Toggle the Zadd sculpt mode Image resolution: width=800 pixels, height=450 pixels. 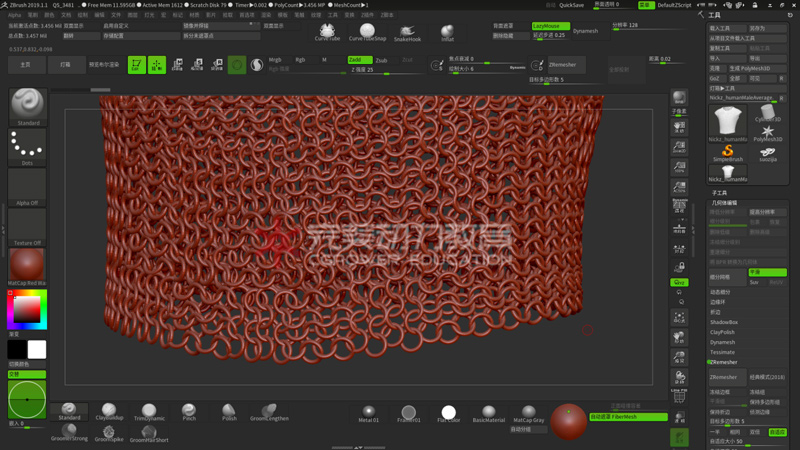pos(358,60)
